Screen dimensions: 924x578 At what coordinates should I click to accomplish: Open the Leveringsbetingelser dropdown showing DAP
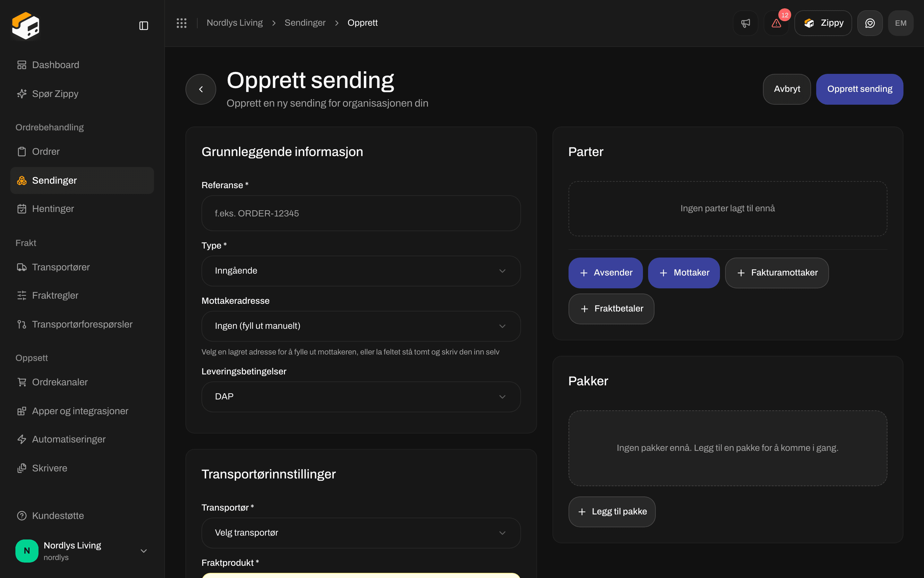tap(361, 397)
